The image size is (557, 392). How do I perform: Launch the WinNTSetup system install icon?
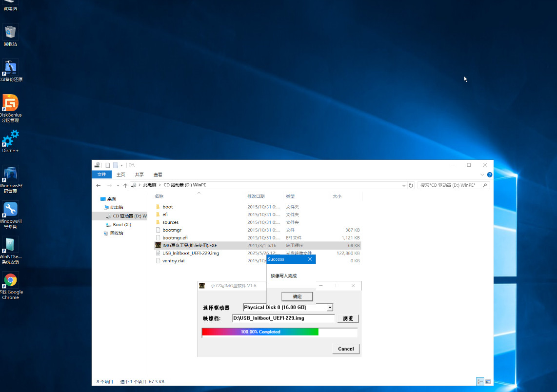click(11, 250)
